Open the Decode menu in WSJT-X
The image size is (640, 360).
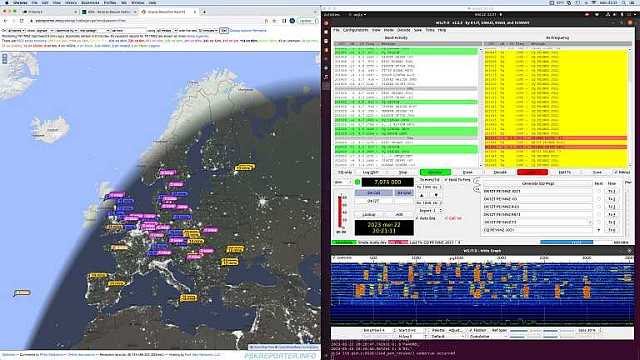(403, 30)
